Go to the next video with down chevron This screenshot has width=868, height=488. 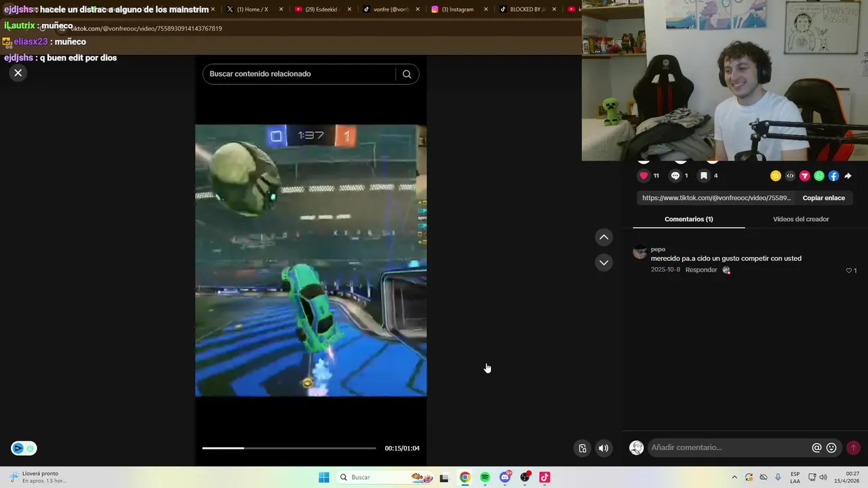click(x=604, y=262)
